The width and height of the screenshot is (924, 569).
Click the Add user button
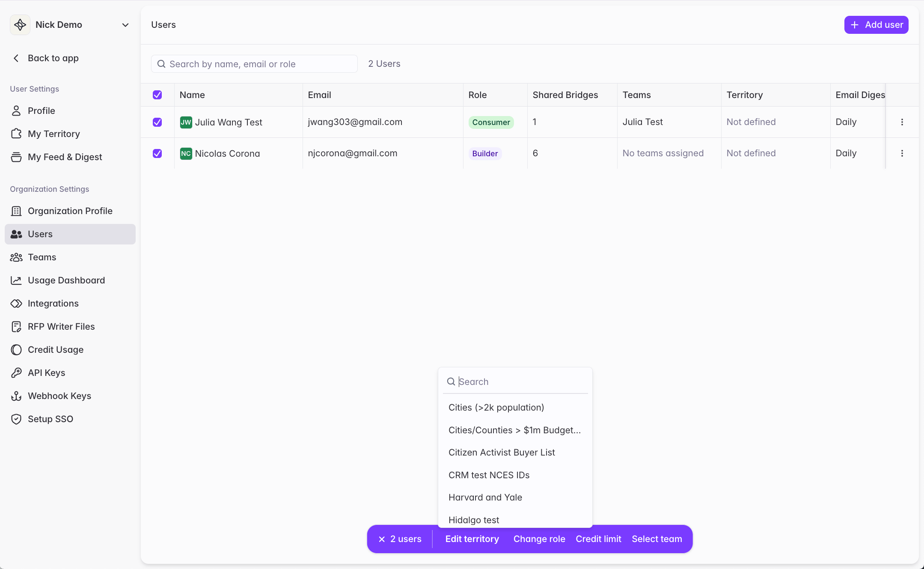pos(876,25)
